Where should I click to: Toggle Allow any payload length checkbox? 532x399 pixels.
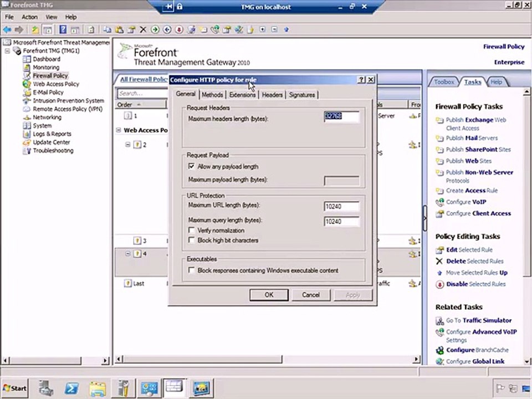pyautogui.click(x=191, y=166)
